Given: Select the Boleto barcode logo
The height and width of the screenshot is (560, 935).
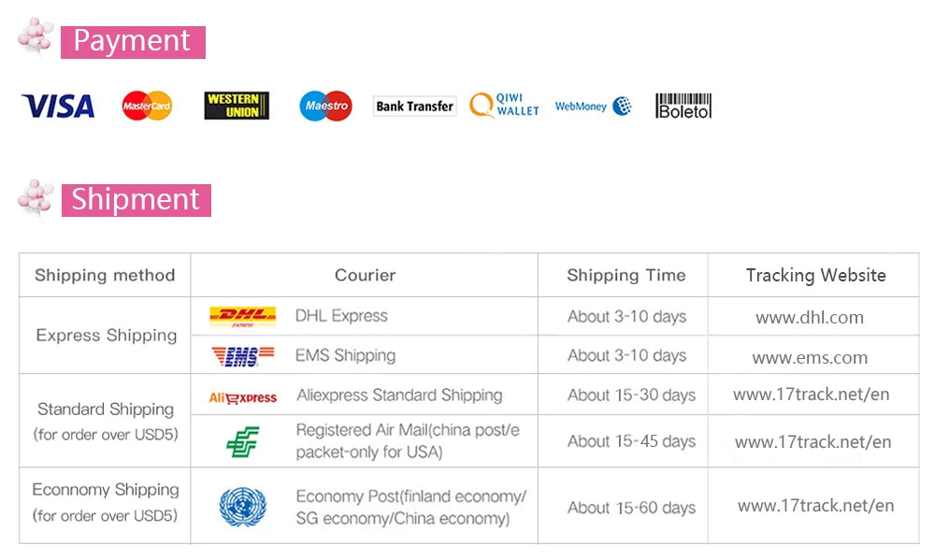Looking at the screenshot, I should (683, 107).
